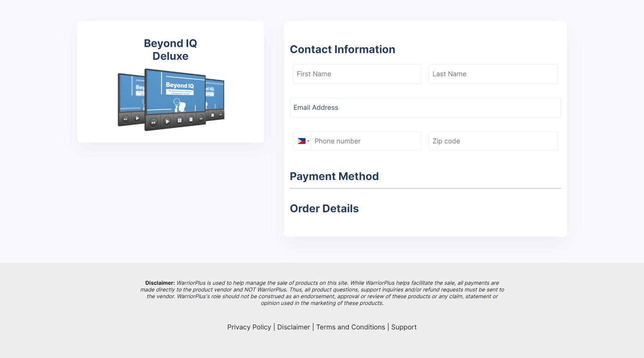Click the bold 'Disclaimer:' label in the notice

click(160, 283)
